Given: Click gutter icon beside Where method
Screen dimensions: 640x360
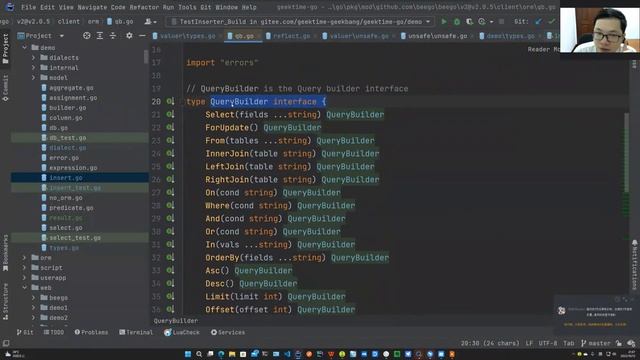Looking at the screenshot, I should point(170,205).
